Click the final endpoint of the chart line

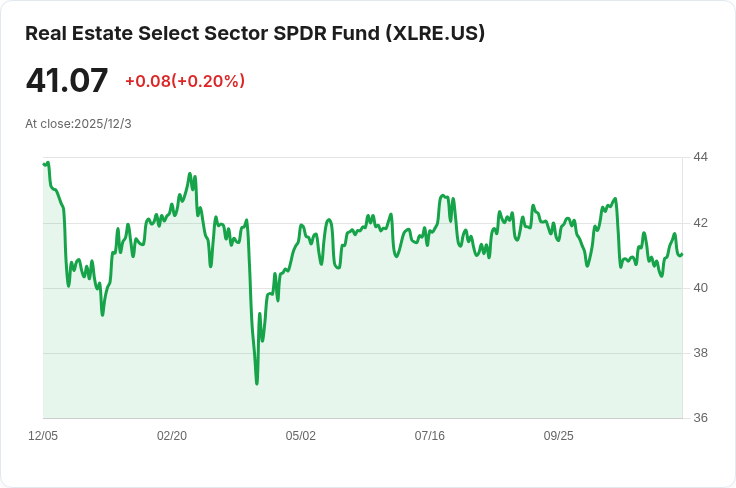coord(682,254)
